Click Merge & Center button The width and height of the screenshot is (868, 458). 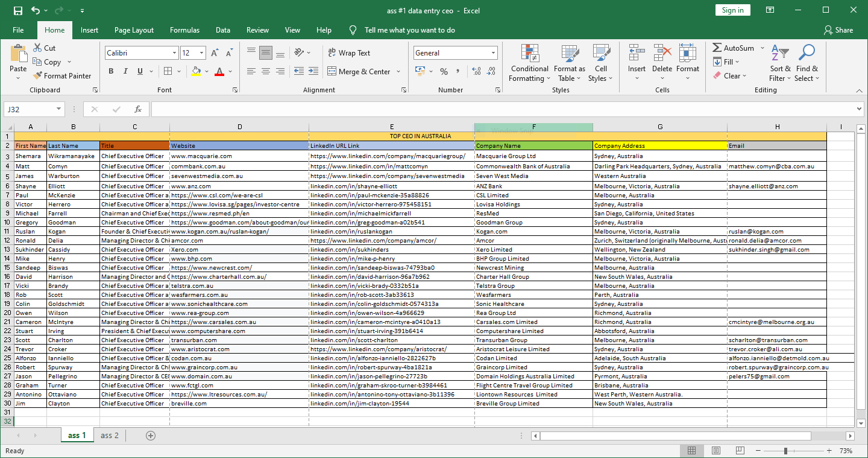(360, 71)
